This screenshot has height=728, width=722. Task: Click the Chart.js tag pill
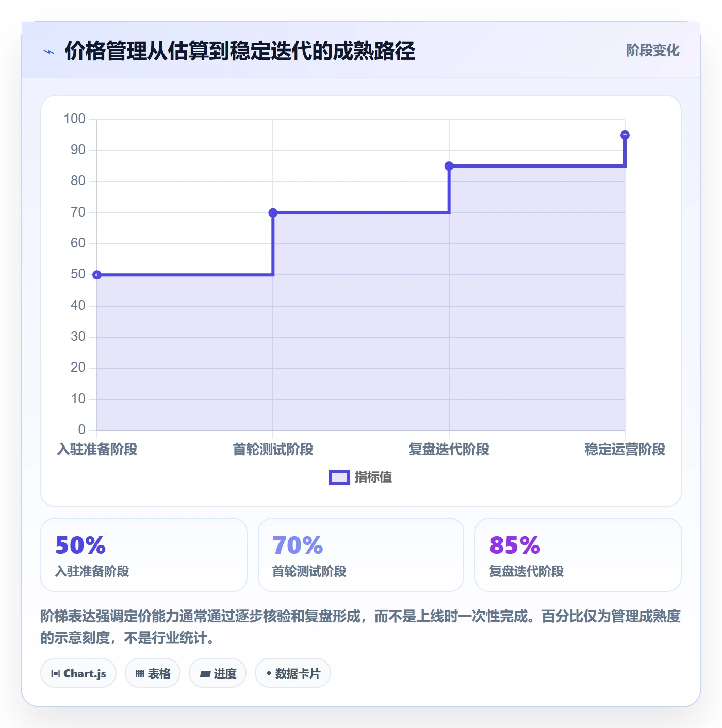click(x=78, y=673)
